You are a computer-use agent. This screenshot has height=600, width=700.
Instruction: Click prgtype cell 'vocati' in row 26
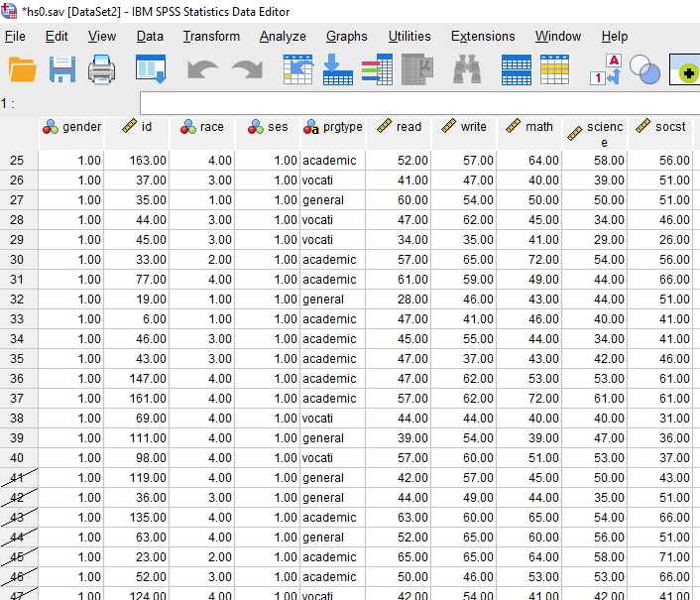pyautogui.click(x=332, y=180)
